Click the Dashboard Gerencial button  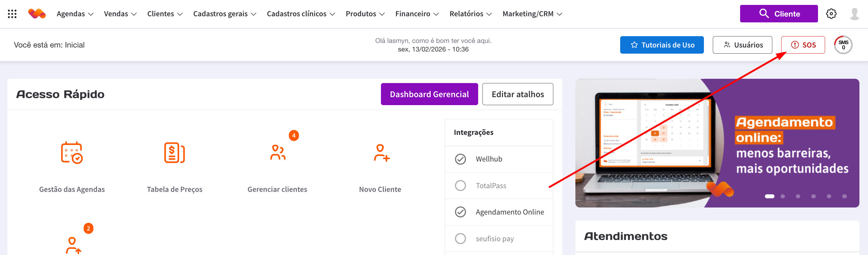[429, 94]
